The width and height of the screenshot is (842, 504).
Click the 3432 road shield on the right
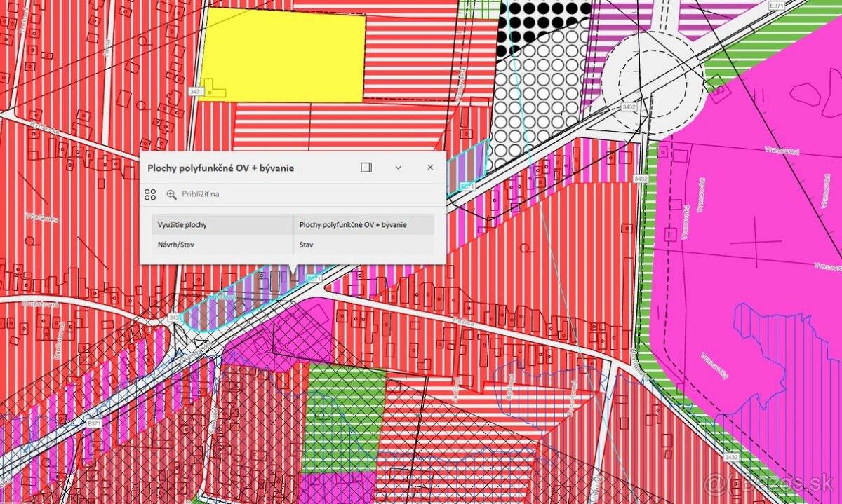tap(641, 178)
